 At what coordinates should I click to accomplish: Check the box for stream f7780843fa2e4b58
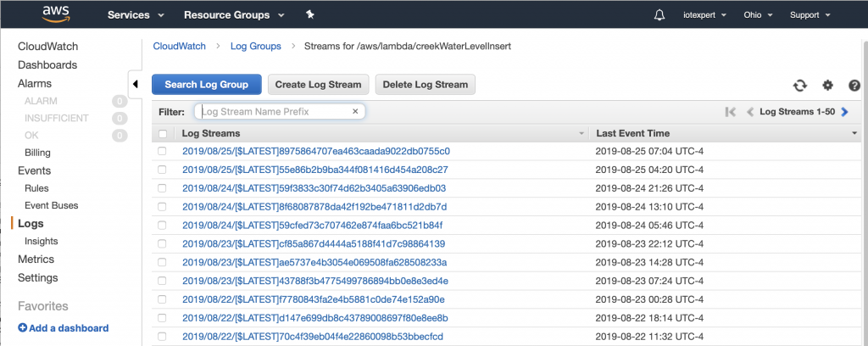coord(162,299)
